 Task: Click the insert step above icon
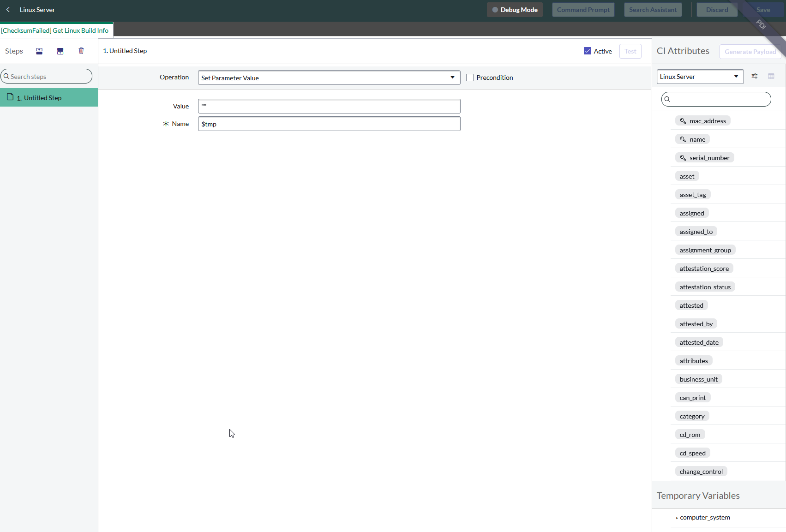point(39,51)
